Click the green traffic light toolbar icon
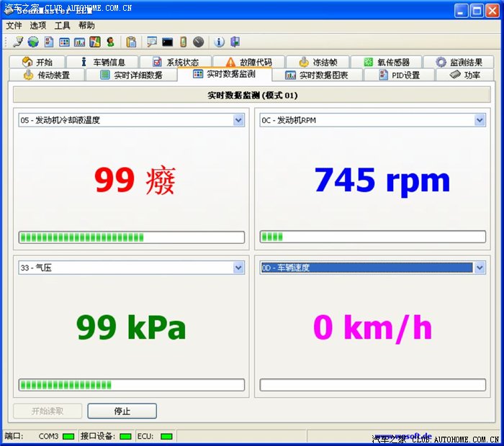This screenshot has height=446, width=504. (110, 42)
